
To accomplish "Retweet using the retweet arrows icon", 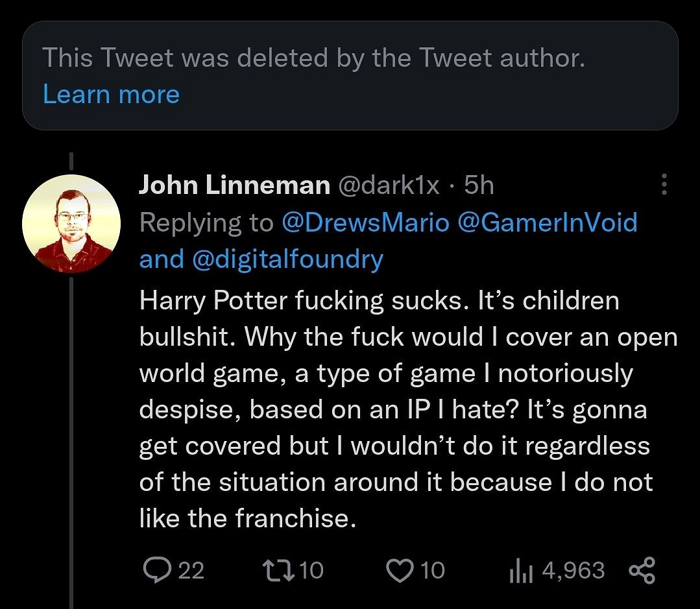I will 277,570.
